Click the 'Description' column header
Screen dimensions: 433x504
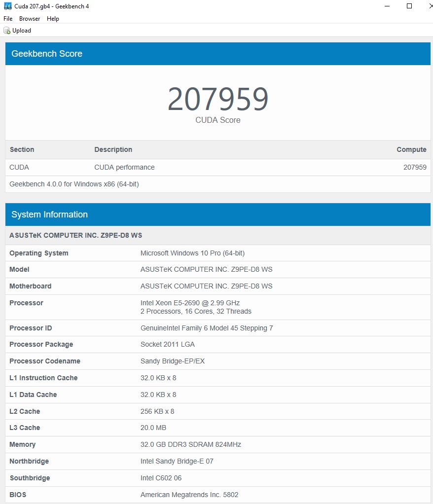tap(113, 149)
